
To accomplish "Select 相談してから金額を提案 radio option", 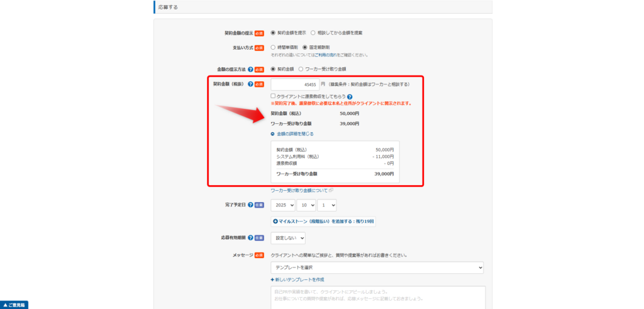I will [313, 33].
